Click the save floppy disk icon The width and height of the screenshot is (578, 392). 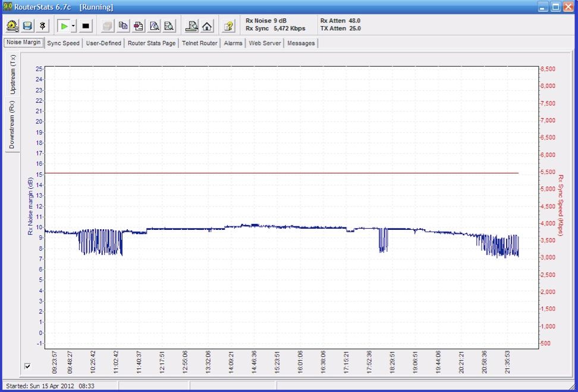pyautogui.click(x=27, y=26)
